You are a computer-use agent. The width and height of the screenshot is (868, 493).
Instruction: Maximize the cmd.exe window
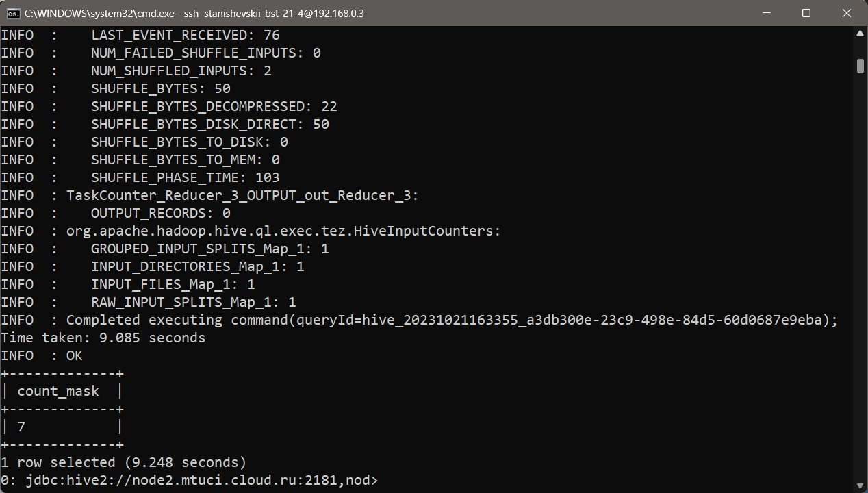pyautogui.click(x=806, y=13)
